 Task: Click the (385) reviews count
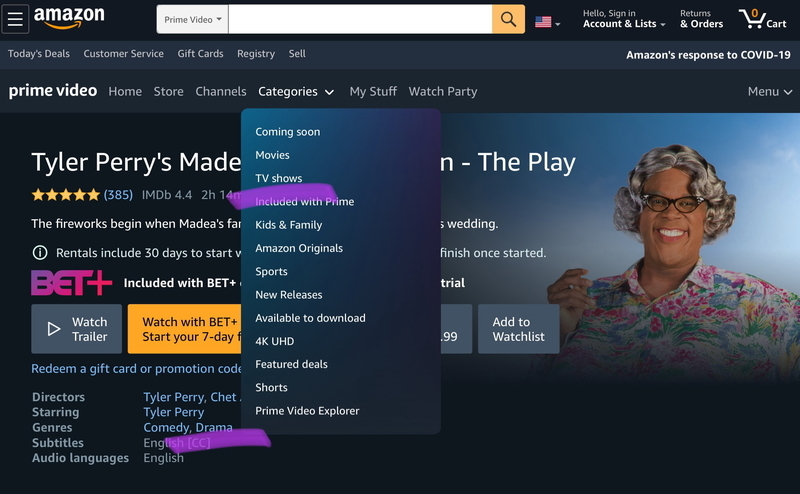118,195
